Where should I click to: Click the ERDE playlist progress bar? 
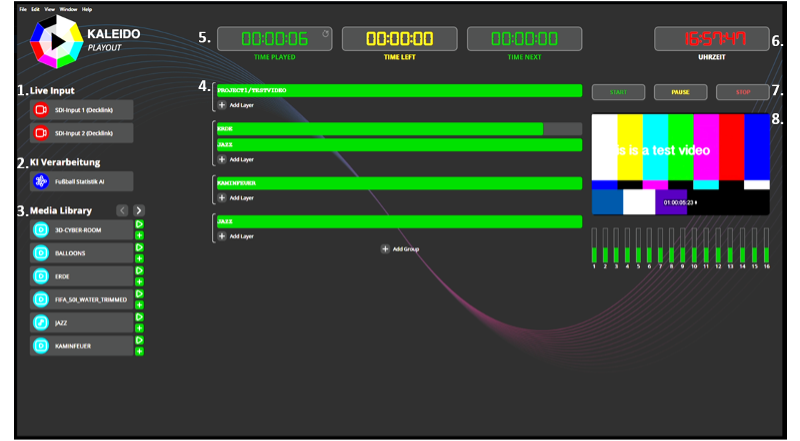tap(399, 129)
